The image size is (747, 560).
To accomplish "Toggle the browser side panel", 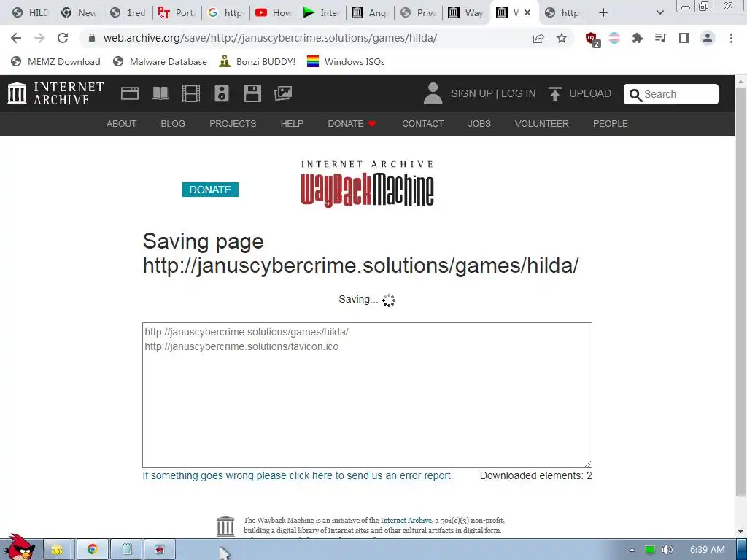I will 684,38.
